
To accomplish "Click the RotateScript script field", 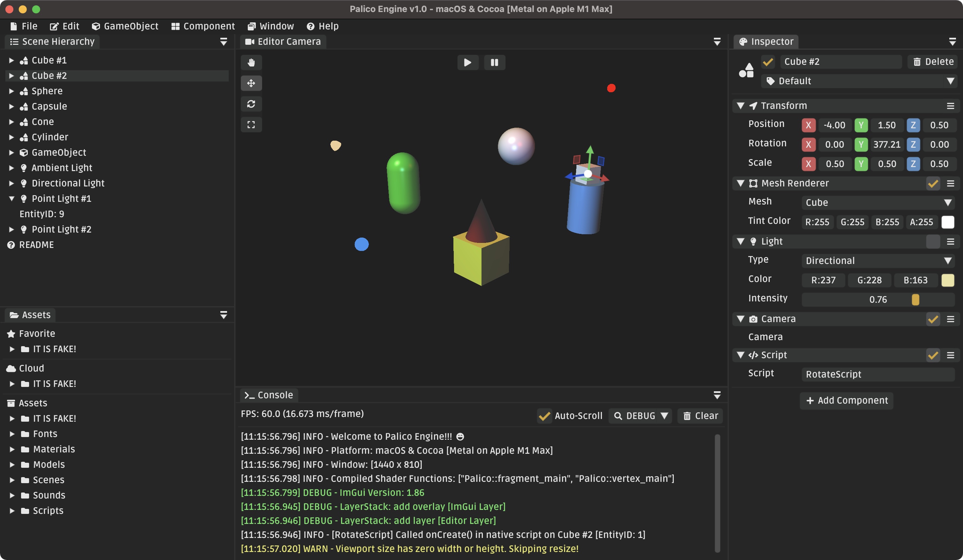I will click(x=878, y=374).
